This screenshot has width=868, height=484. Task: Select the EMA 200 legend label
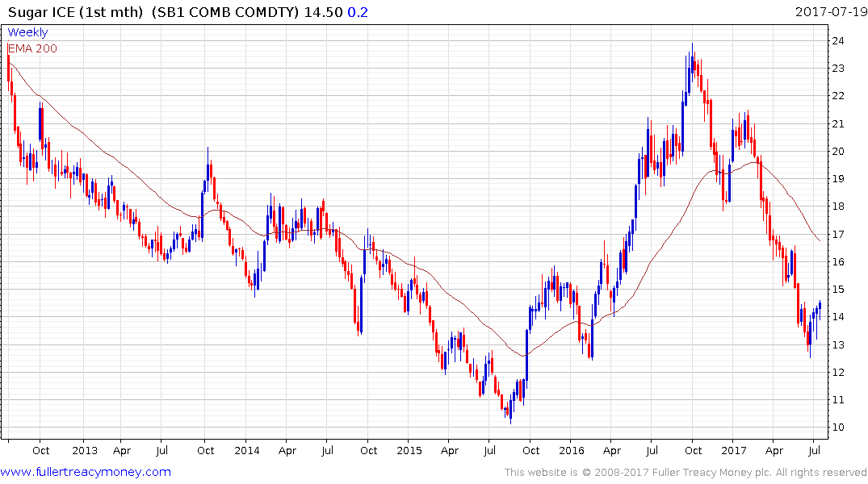(32, 48)
